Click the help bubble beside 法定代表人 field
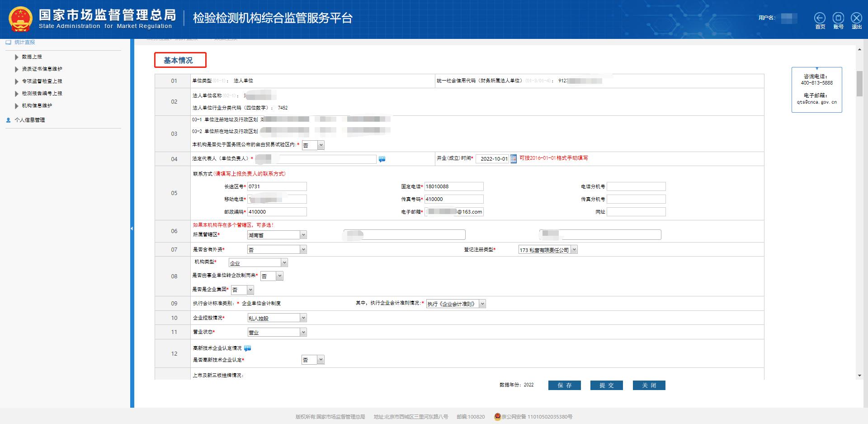 382,159
